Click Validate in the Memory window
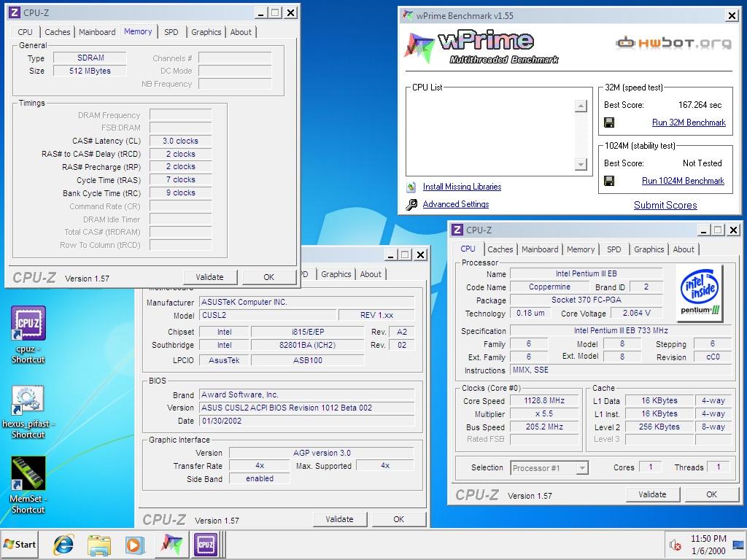 coord(209,277)
